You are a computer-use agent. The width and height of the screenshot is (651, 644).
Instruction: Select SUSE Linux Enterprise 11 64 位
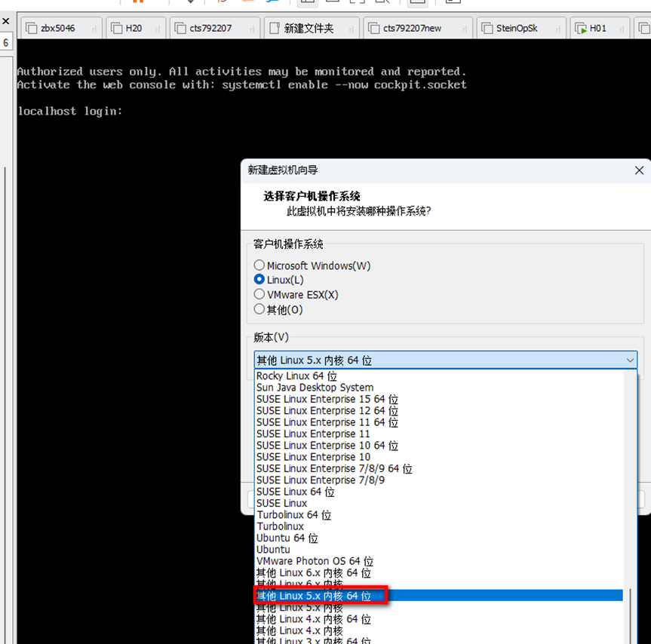tap(439, 422)
